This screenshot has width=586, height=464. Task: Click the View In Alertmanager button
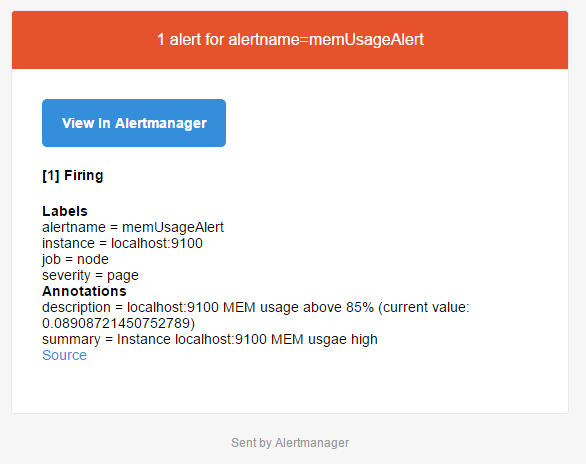pos(134,123)
